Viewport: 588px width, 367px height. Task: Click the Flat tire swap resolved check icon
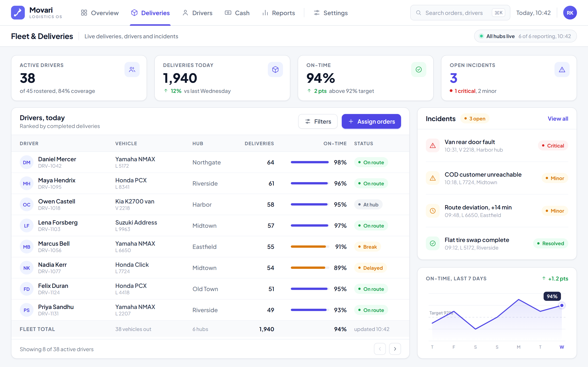[x=433, y=243]
